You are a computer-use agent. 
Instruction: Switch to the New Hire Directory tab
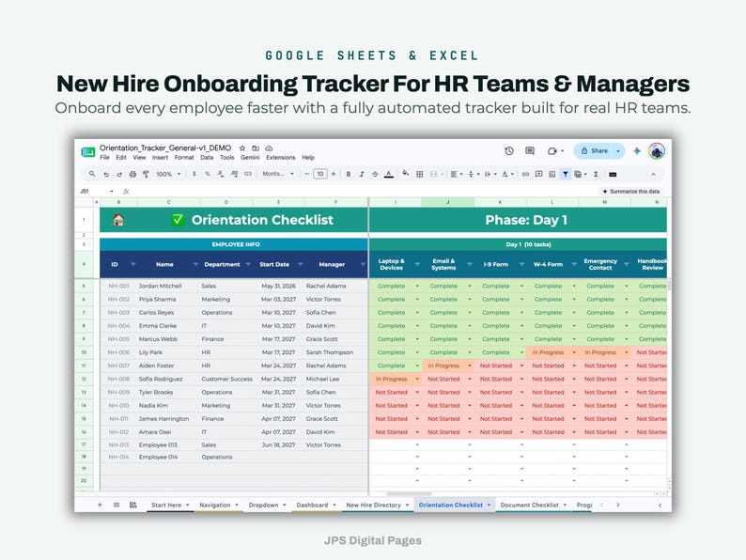(x=378, y=506)
